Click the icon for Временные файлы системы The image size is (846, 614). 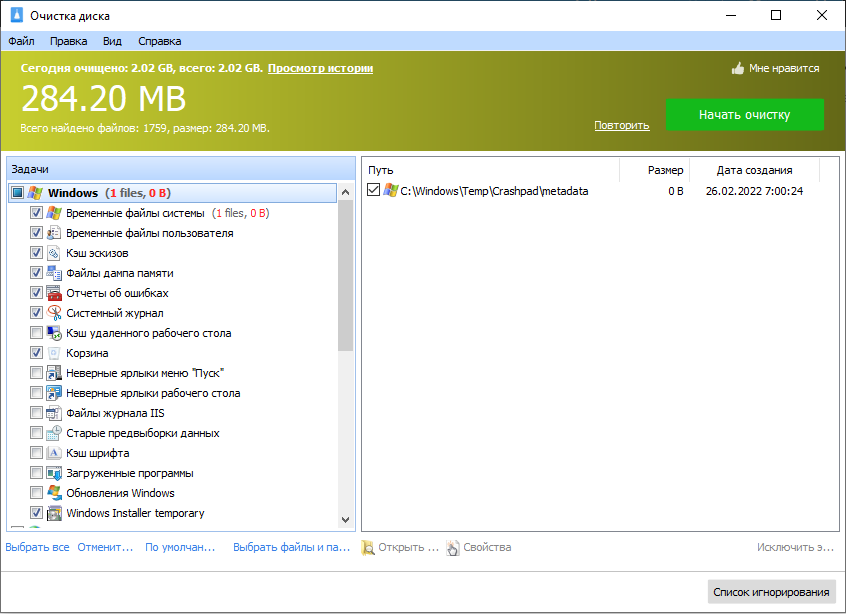[x=53, y=213]
